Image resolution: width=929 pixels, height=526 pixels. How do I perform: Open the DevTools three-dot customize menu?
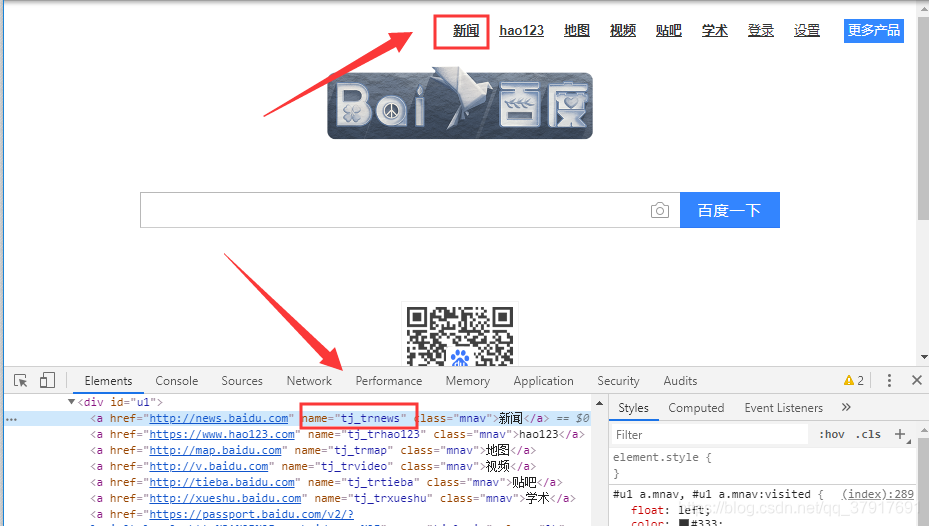[889, 380]
